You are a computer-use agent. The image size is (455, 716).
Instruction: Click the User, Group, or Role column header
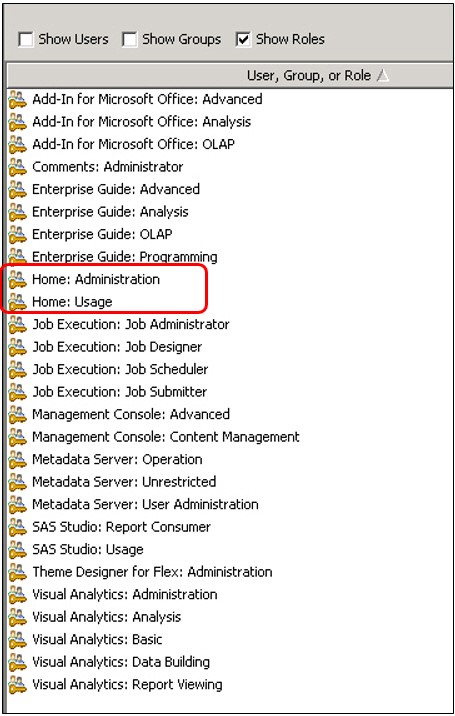230,75
